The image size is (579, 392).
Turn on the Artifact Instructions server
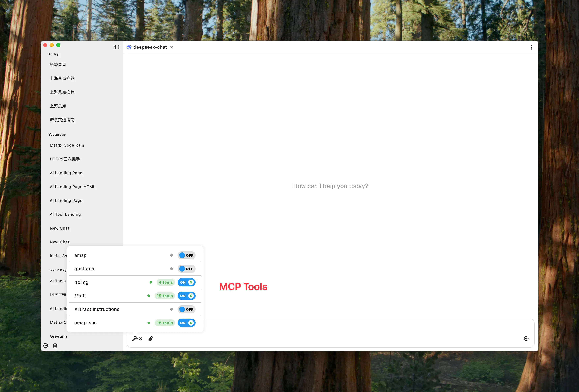coord(186,309)
